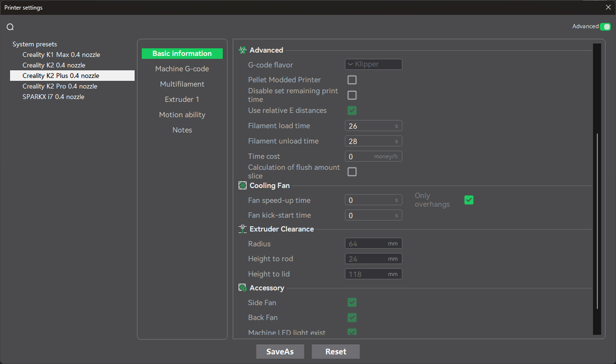Enable Pellet Modded Printer checkbox

(x=352, y=80)
